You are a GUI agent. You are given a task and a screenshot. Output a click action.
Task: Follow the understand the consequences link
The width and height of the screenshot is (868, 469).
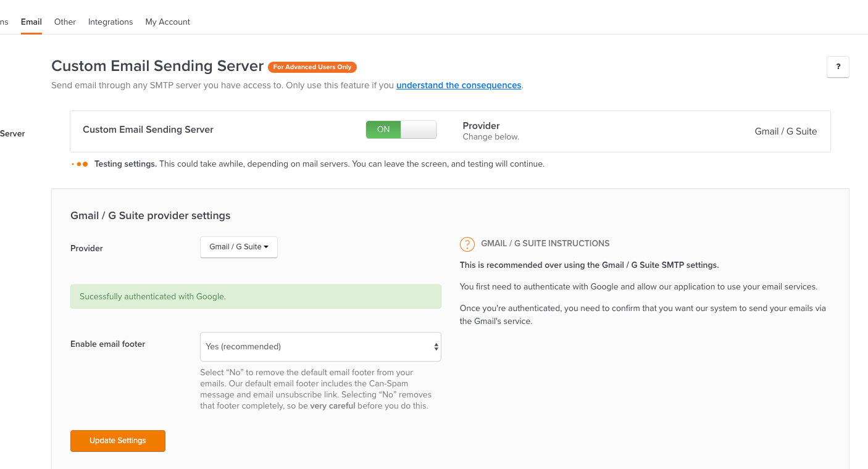click(459, 85)
